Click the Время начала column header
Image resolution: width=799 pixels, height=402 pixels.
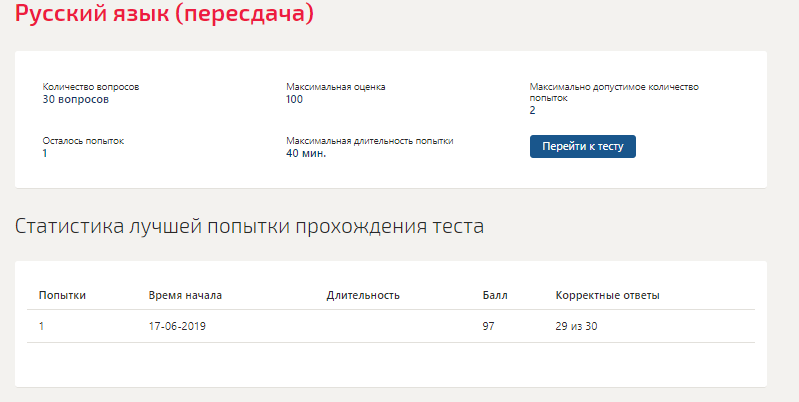pyautogui.click(x=185, y=296)
